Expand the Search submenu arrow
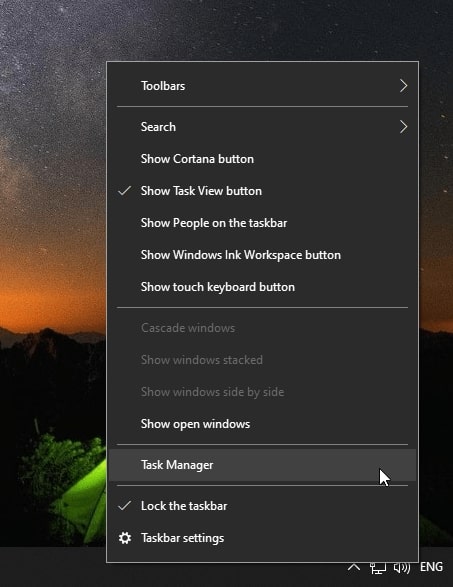453x587 pixels. (403, 127)
